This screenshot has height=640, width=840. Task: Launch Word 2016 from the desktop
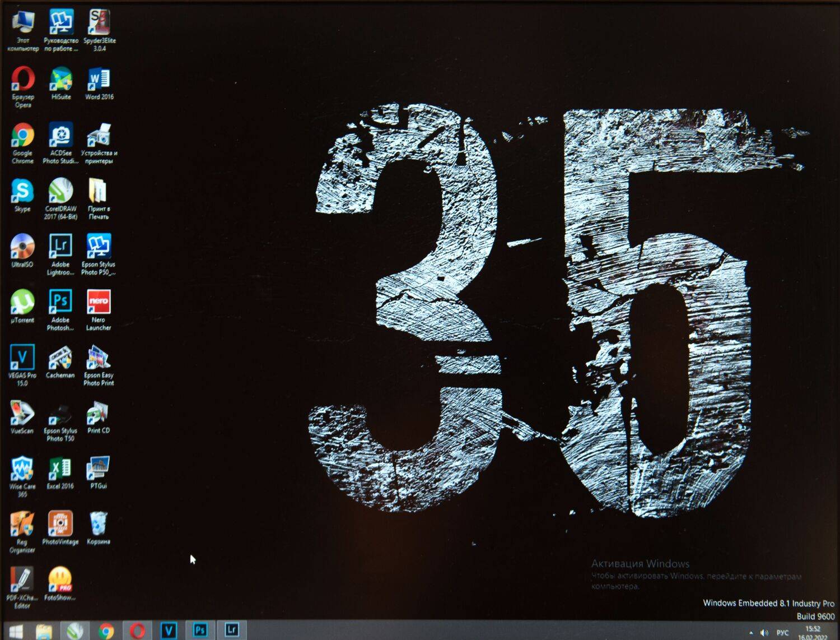pos(99,80)
